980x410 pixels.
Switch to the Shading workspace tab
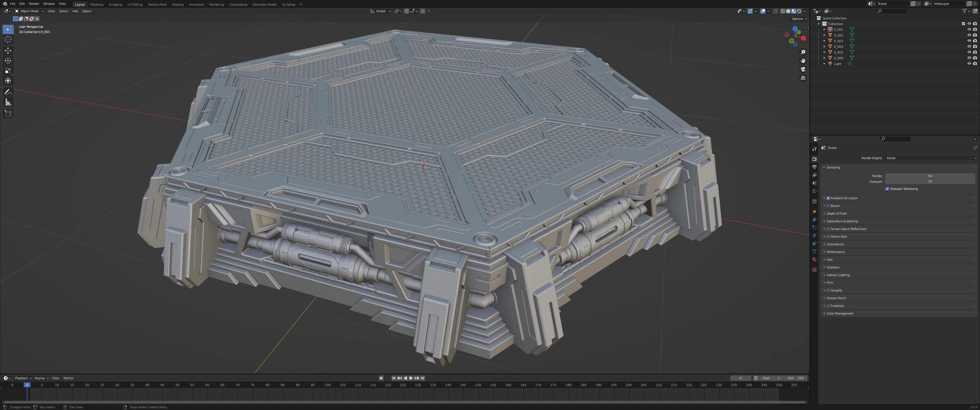178,5
